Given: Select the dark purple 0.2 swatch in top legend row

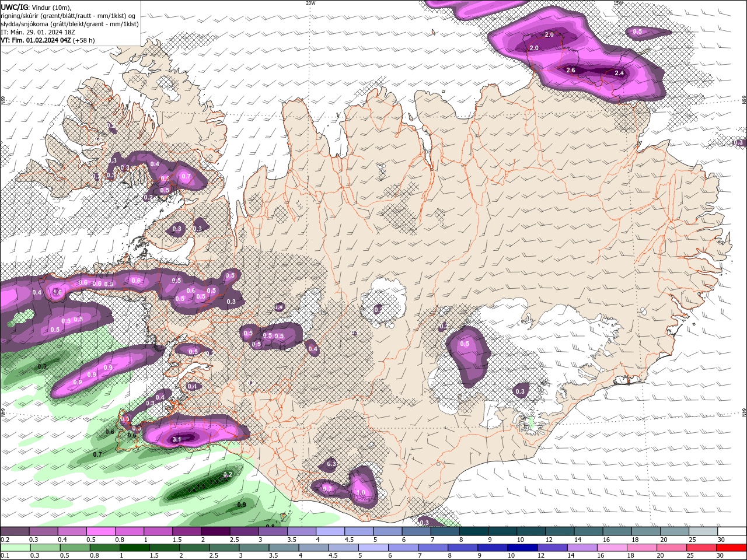Looking at the screenshot, I should (15, 531).
